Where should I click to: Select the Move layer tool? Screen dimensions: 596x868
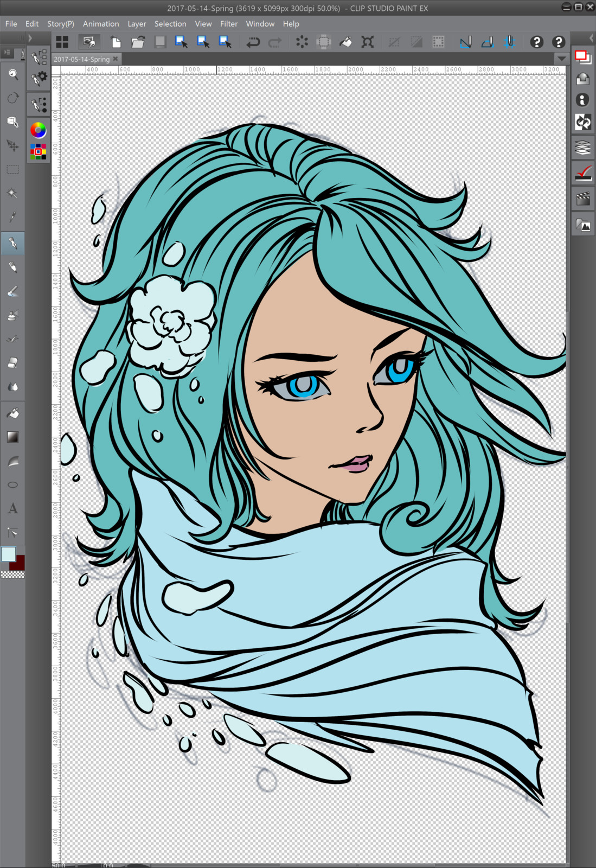[x=12, y=145]
